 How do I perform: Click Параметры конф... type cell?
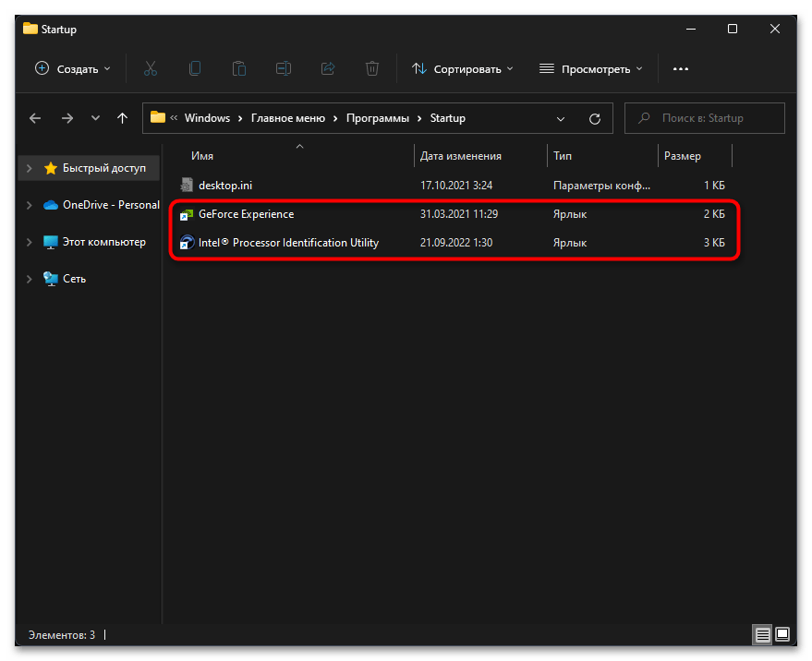(x=601, y=186)
